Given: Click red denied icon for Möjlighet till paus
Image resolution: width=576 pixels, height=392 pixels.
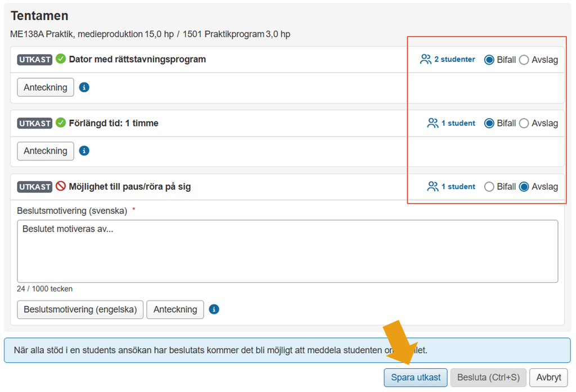Looking at the screenshot, I should pyautogui.click(x=61, y=186).
